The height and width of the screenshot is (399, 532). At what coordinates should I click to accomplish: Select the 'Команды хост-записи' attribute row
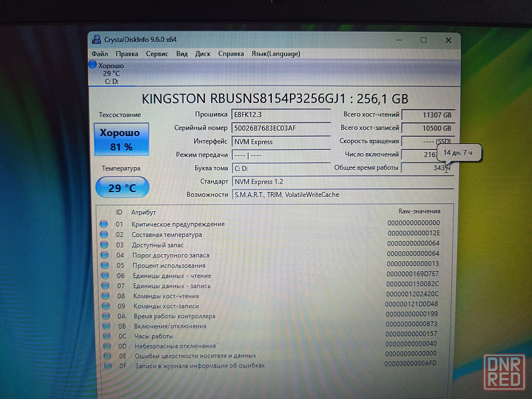[271, 305]
